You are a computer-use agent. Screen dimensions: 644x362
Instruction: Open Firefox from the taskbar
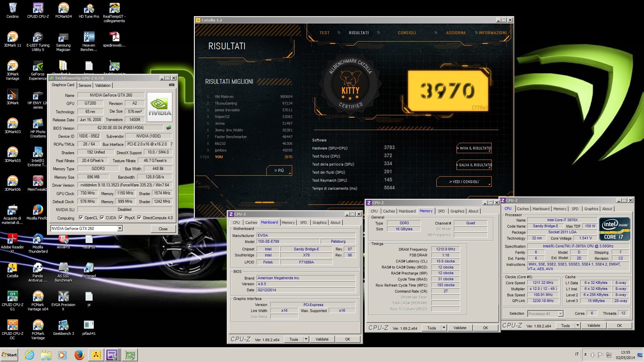(x=79, y=355)
